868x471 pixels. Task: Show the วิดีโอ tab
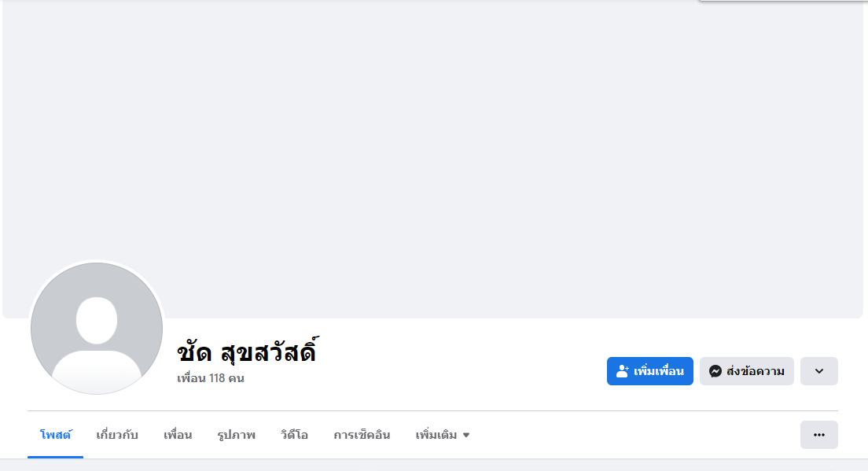[294, 435]
